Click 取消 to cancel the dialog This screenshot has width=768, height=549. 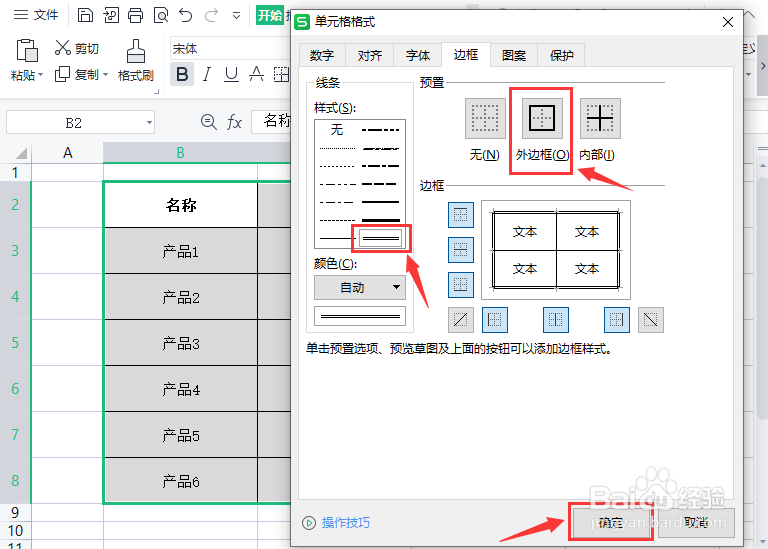696,523
